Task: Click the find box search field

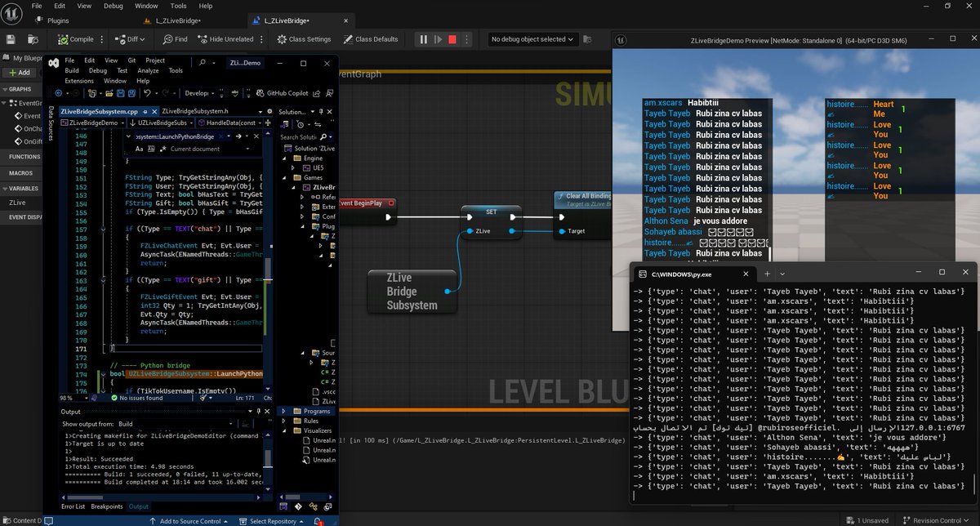Action: [177, 136]
